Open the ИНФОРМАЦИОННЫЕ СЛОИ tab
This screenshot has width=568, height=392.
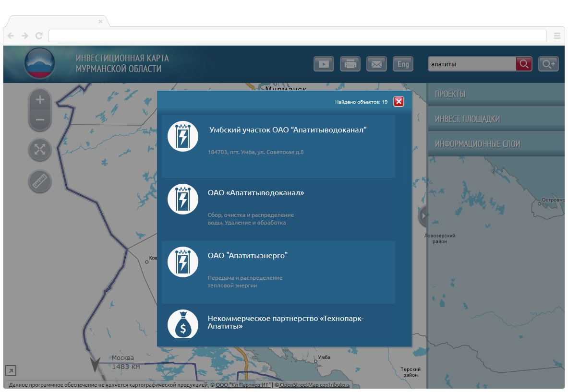(x=496, y=144)
